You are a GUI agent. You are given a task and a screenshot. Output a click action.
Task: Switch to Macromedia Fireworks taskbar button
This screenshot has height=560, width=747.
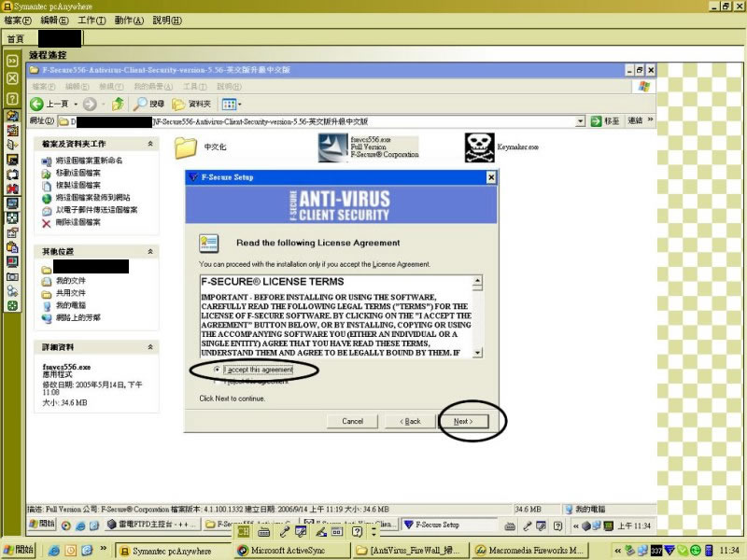tap(530, 551)
